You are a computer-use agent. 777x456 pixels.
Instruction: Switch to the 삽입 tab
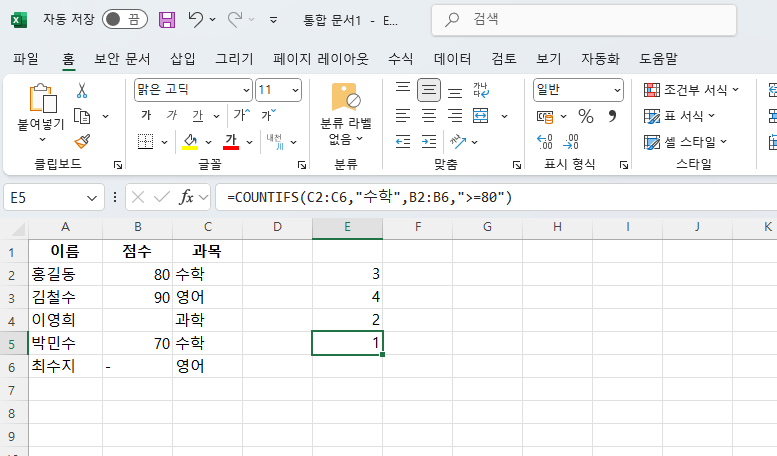(183, 59)
